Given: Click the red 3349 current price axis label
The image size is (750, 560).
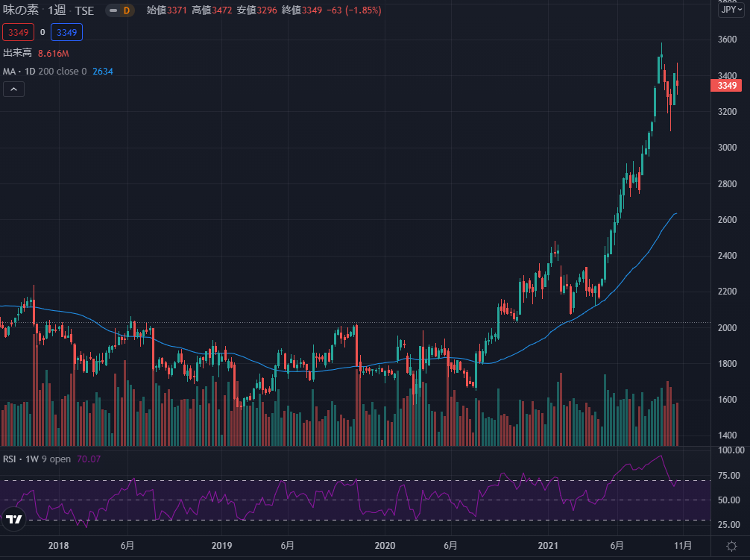Looking at the screenshot, I should pyautogui.click(x=727, y=86).
